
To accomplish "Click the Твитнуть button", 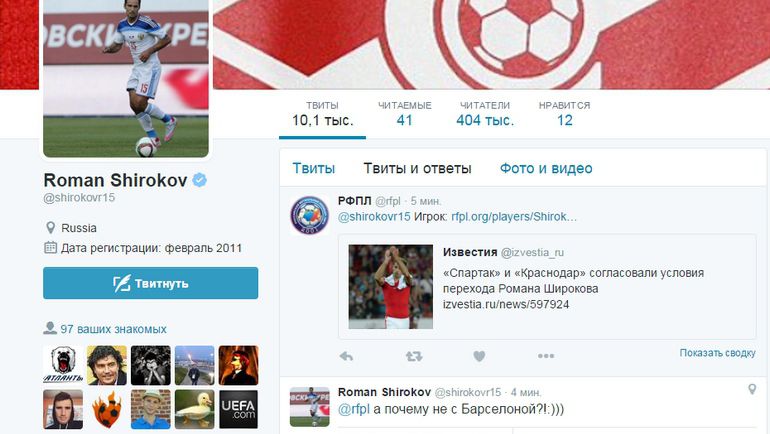I will tap(151, 283).
